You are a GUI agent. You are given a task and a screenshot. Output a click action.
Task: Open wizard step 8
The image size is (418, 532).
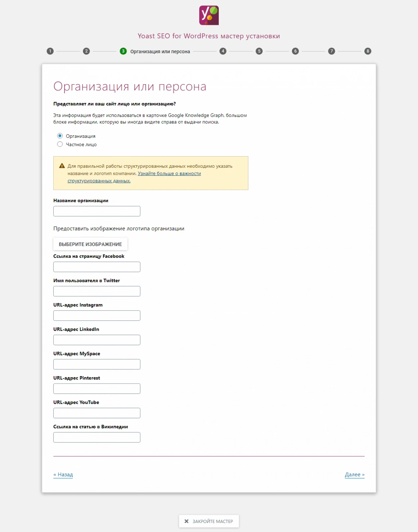(368, 51)
